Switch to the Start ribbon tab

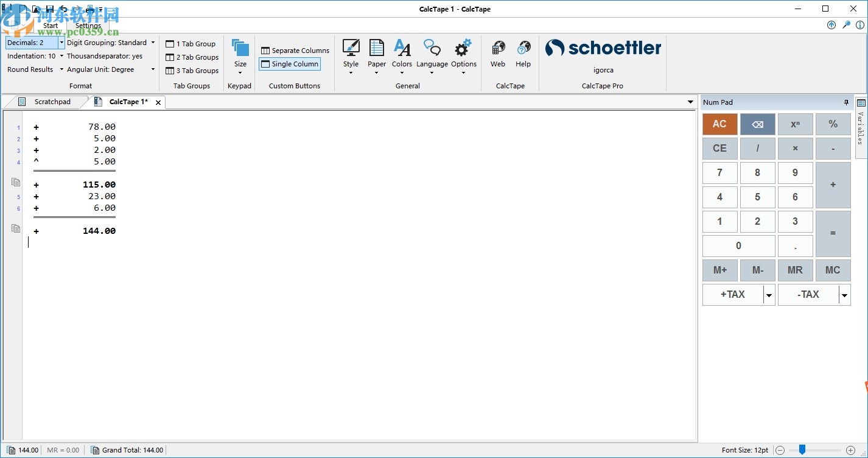point(50,26)
